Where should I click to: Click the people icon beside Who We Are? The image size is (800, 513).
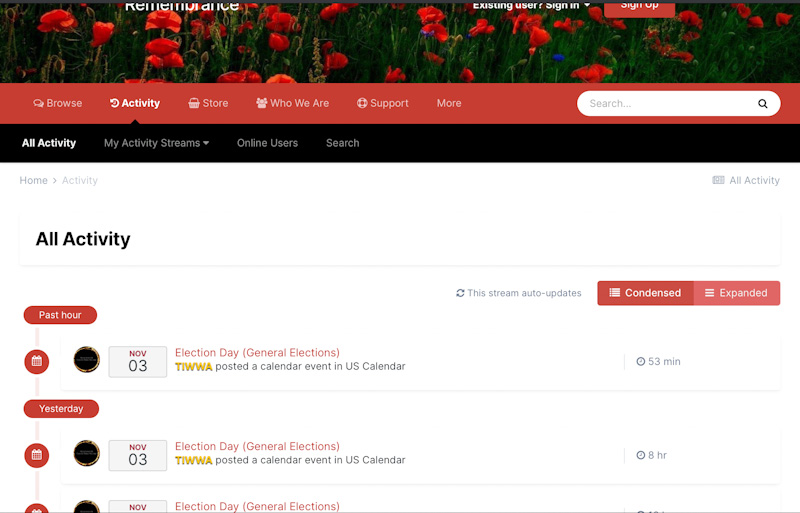coord(262,103)
